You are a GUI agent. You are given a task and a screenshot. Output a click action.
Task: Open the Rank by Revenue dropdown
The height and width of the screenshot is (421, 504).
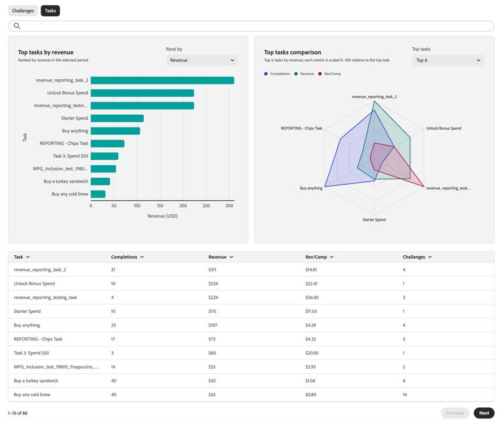pyautogui.click(x=202, y=60)
